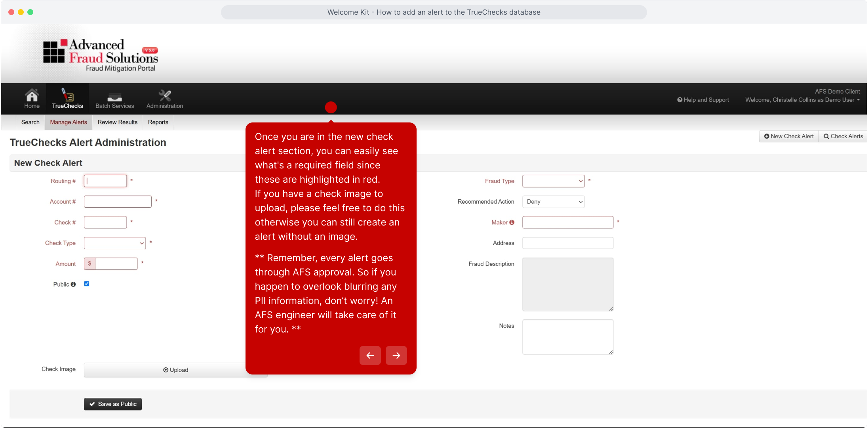Click the New Check Alert button

tap(789, 136)
